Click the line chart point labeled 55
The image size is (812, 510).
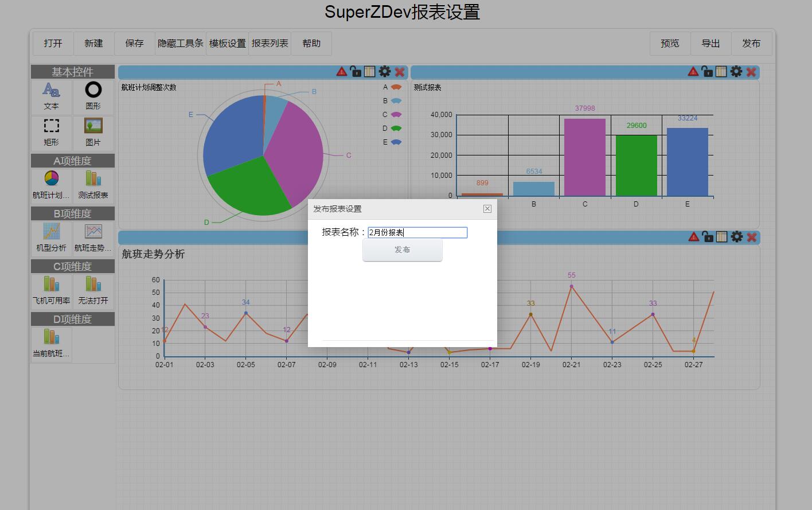(x=571, y=286)
